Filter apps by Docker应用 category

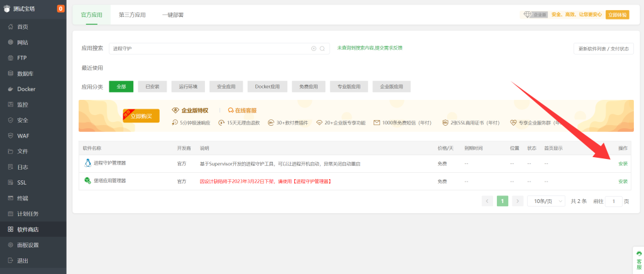pyautogui.click(x=267, y=87)
